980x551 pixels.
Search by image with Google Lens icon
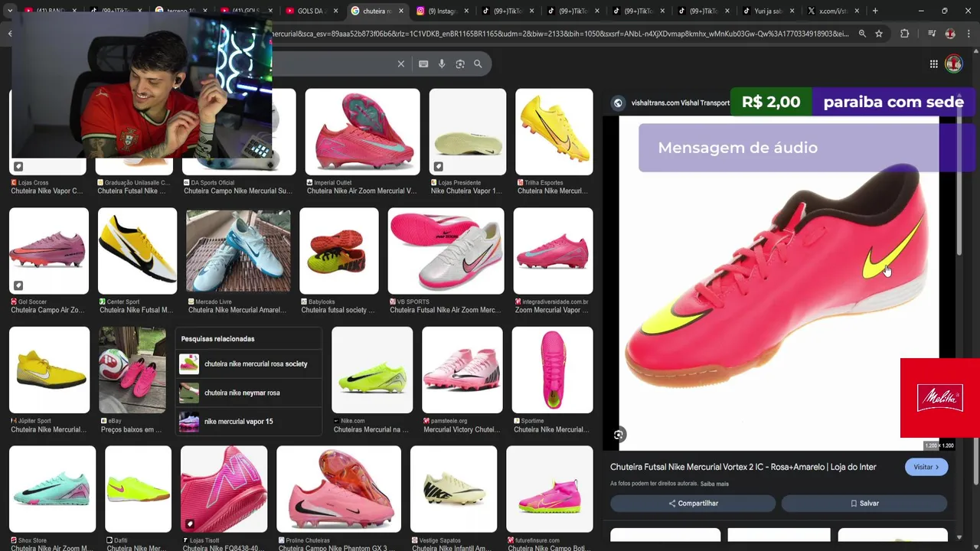click(460, 64)
